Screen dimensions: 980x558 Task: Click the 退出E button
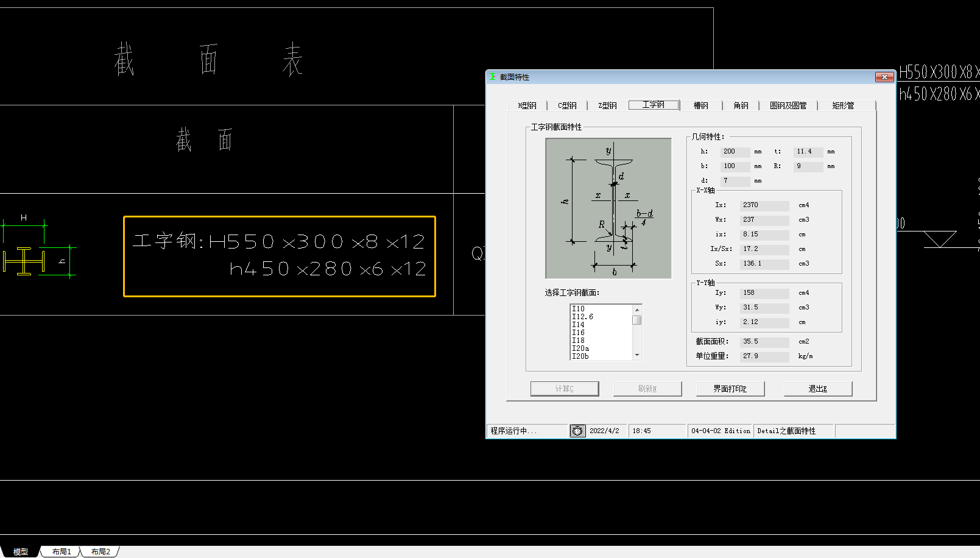(818, 389)
